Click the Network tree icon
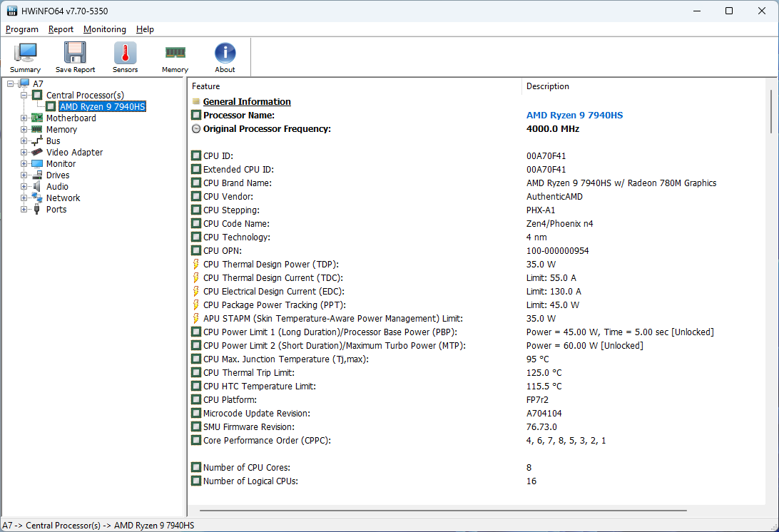 [37, 198]
